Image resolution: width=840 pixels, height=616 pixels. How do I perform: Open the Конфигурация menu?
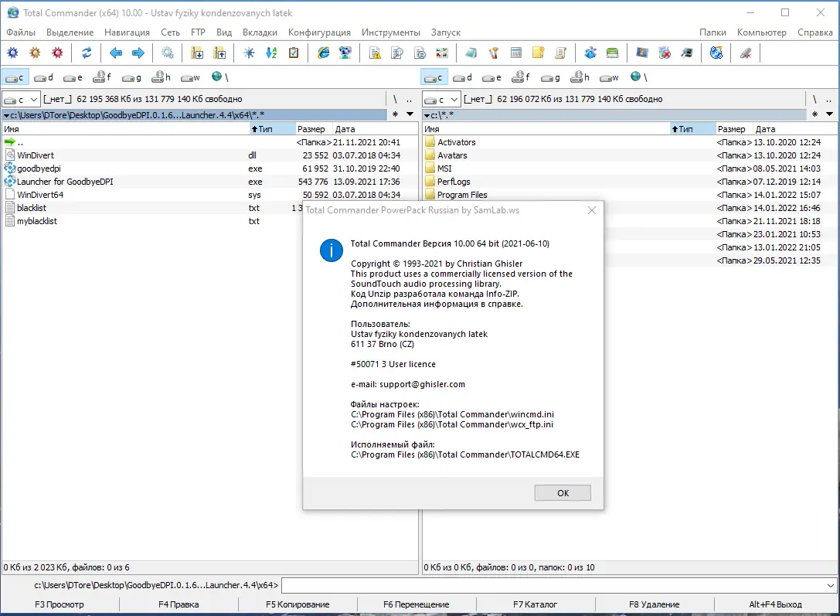pyautogui.click(x=318, y=32)
